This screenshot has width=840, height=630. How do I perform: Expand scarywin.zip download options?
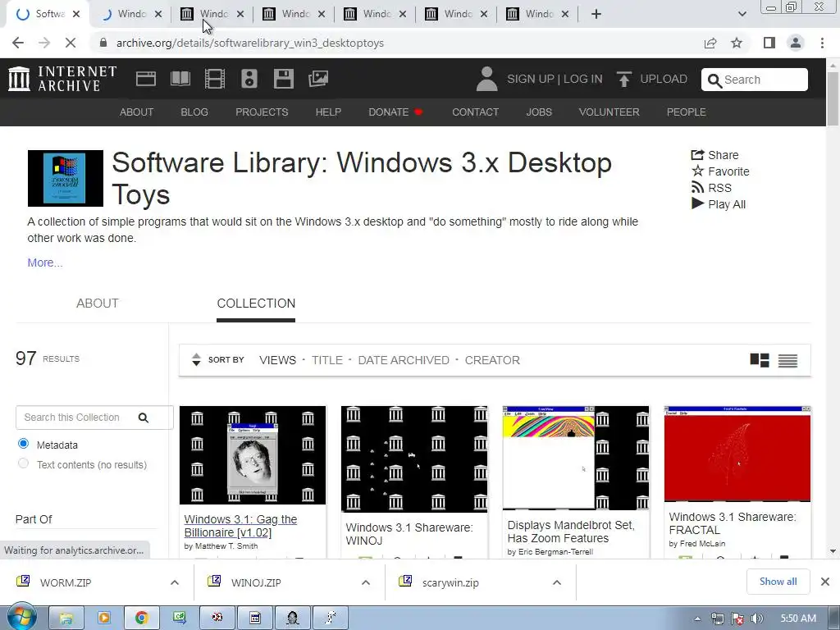(x=557, y=582)
